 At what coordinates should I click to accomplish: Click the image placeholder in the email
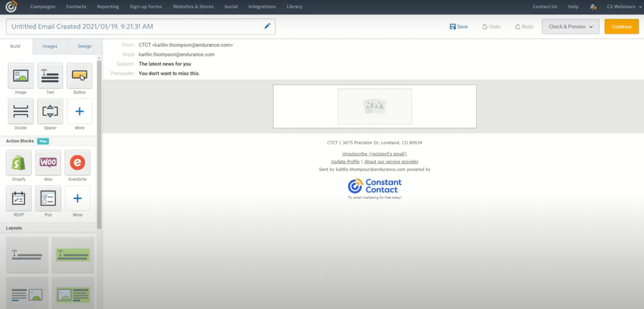375,106
